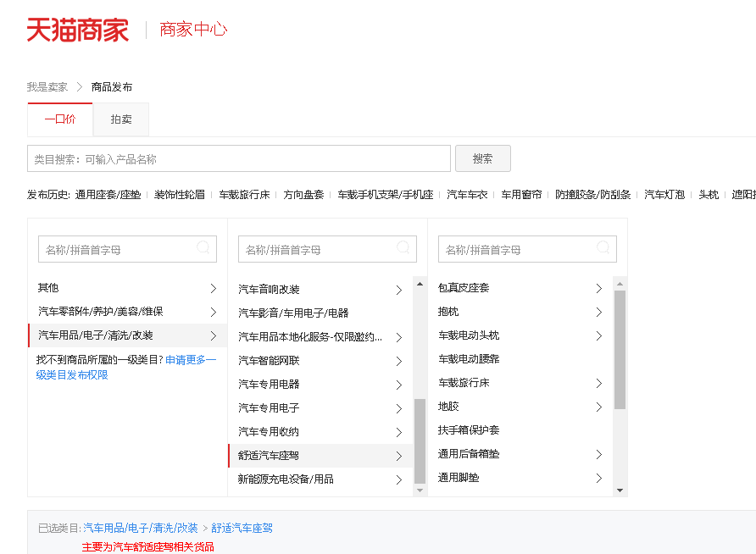This screenshot has width=756, height=554.
Task: Select 汽车专用电子 subcategory
Action: click(x=320, y=408)
